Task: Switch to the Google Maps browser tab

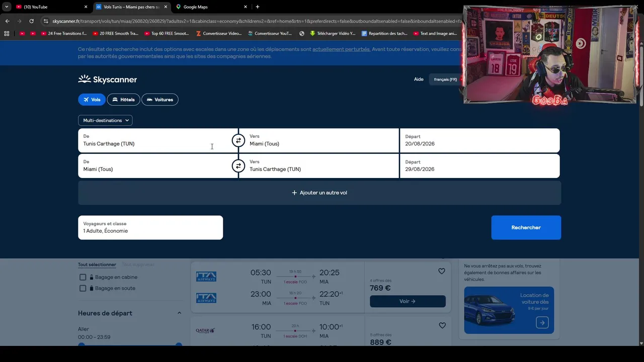Action: point(211,7)
